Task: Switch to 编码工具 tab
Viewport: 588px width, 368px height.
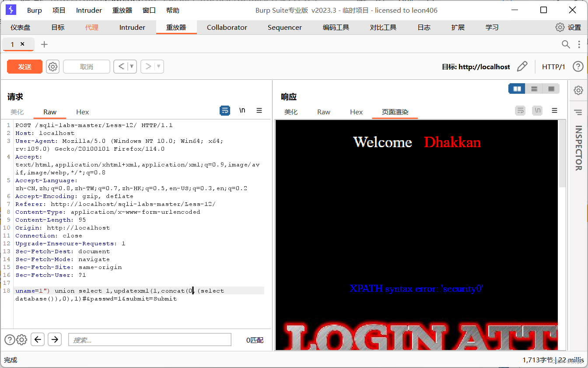Action: [336, 27]
